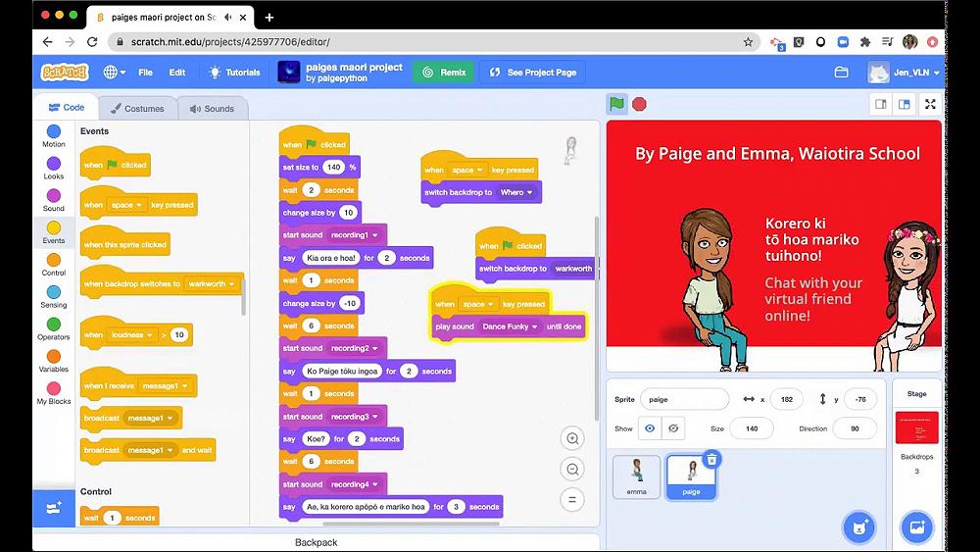Click the green flag to run project
This screenshot has height=552, width=980.
(616, 104)
